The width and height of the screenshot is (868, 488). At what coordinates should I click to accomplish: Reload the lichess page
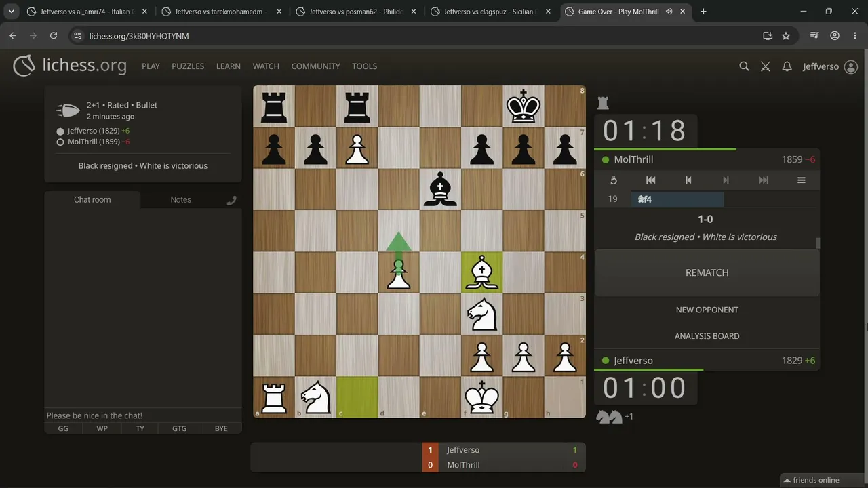(54, 35)
